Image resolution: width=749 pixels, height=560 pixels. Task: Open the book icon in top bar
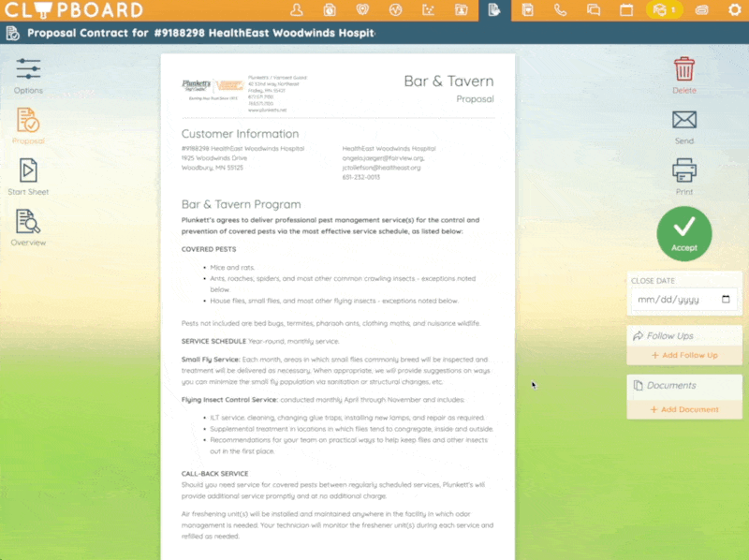coord(527,10)
